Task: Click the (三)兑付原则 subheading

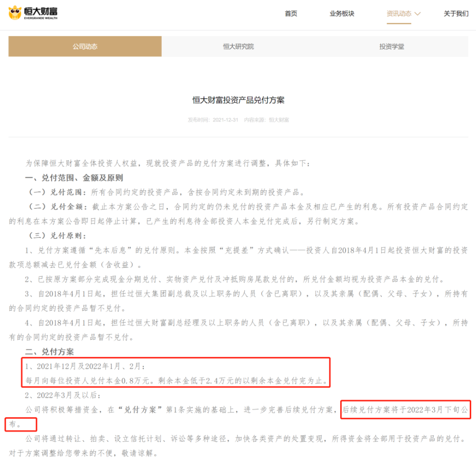Action: 58,235
